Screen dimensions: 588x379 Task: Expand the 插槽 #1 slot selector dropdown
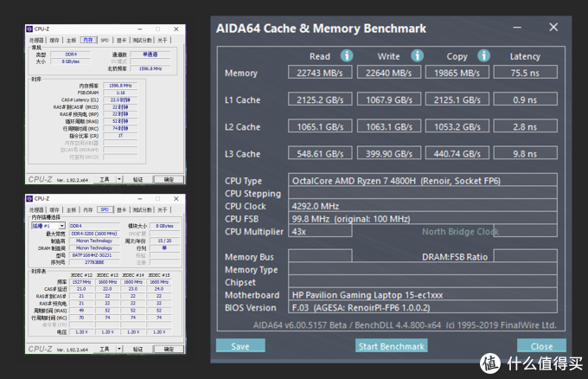pos(62,226)
